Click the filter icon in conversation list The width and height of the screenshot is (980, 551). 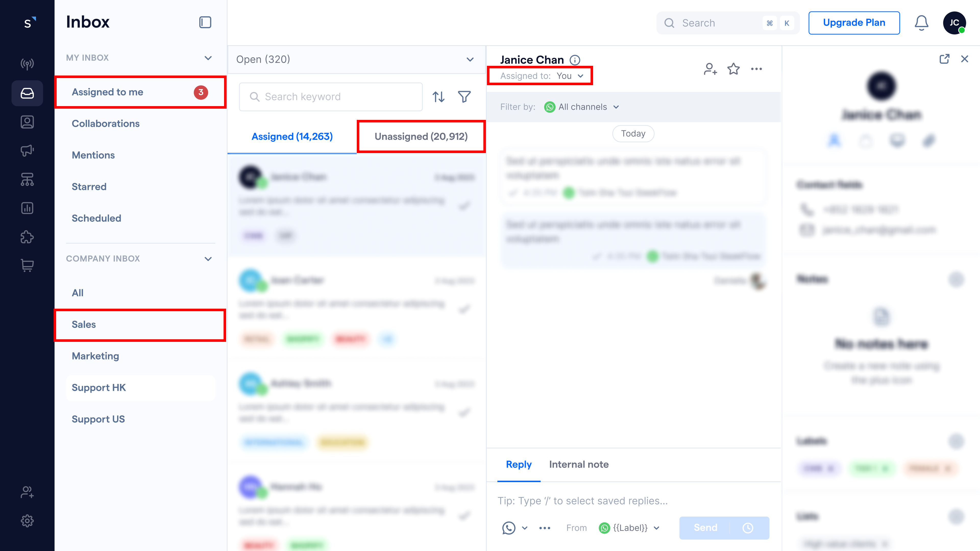tap(464, 96)
